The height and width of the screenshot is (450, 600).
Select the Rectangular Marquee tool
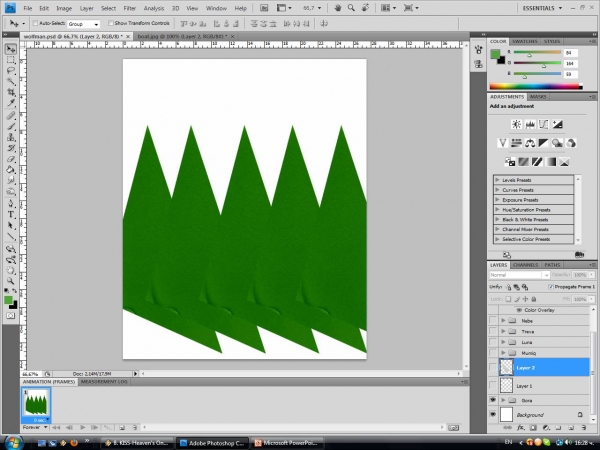tap(11, 60)
